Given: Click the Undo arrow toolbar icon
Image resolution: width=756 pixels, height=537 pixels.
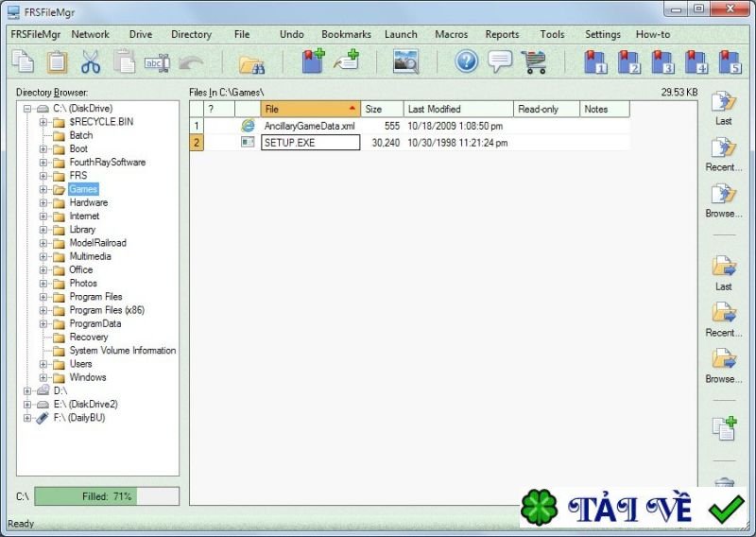Looking at the screenshot, I should click(x=191, y=62).
